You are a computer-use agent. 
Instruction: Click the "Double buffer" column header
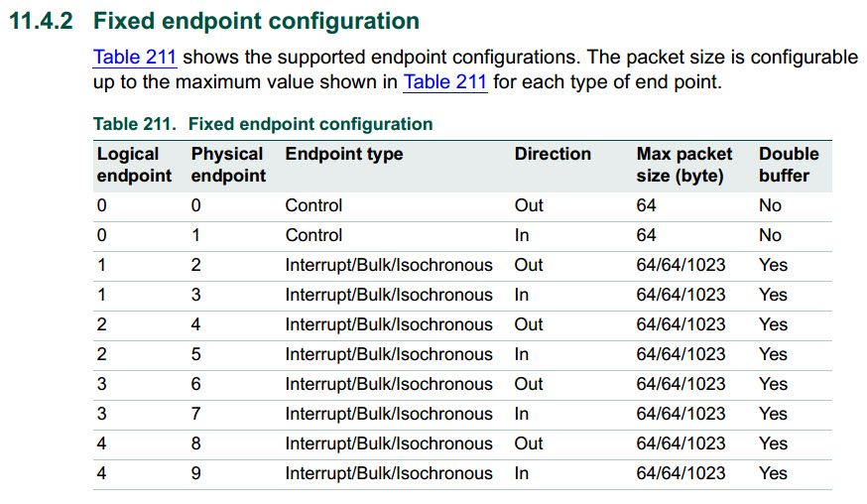[x=788, y=165]
